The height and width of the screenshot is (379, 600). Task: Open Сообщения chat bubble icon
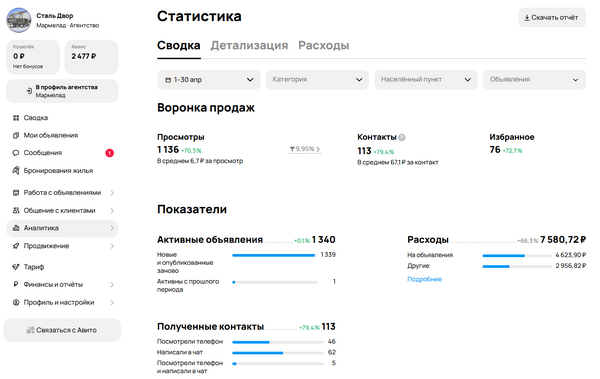[x=16, y=153]
